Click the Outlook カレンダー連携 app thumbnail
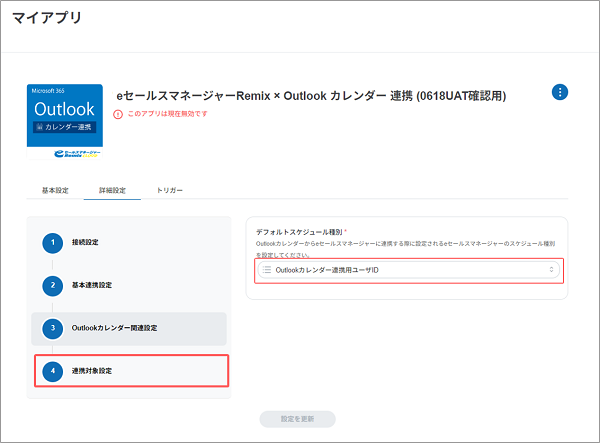600x443 pixels. [x=66, y=121]
